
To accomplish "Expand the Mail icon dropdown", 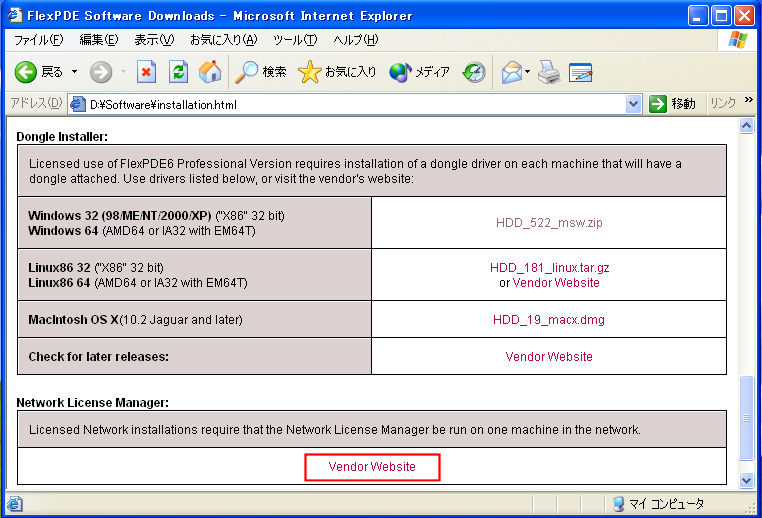I will [527, 72].
